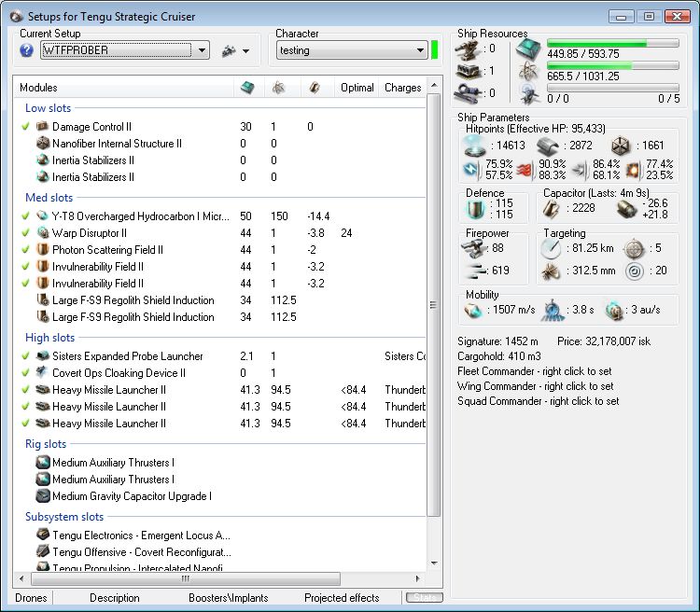This screenshot has height=612, width=700.
Task: Toggle Y-T8 Overcharged Hydrocarbon microwarpdrive checkmark
Action: pyautogui.click(x=26, y=216)
